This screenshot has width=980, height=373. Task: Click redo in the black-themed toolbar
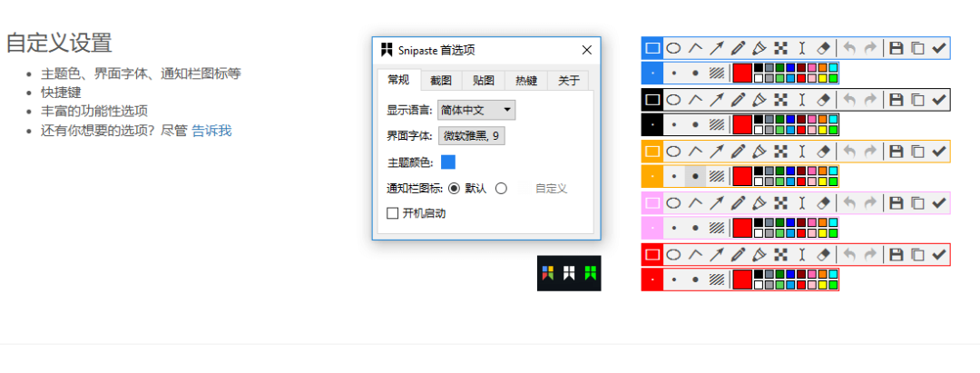coord(870,99)
